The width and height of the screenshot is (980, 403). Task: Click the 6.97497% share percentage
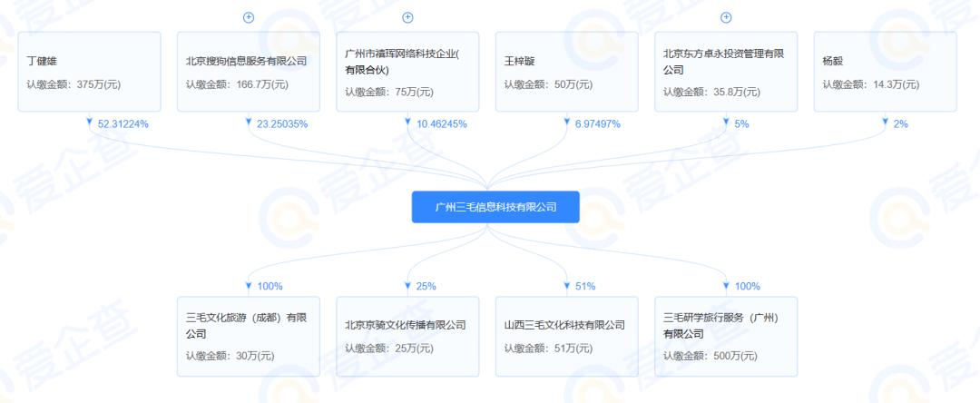pyautogui.click(x=597, y=123)
